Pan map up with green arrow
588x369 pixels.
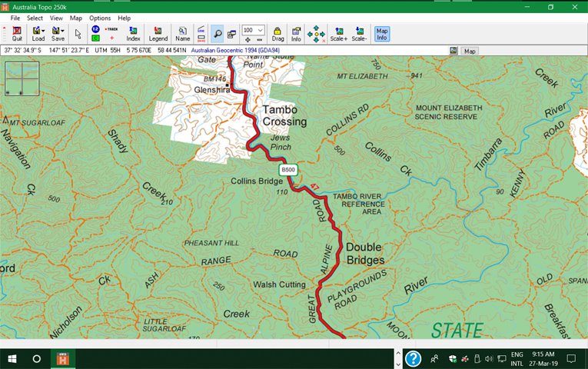point(316,28)
